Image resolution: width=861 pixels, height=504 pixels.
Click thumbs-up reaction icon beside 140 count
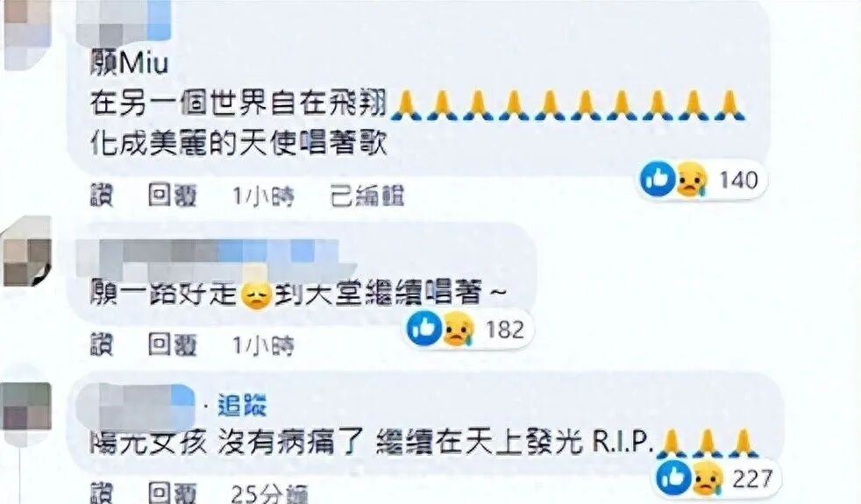coord(658,179)
